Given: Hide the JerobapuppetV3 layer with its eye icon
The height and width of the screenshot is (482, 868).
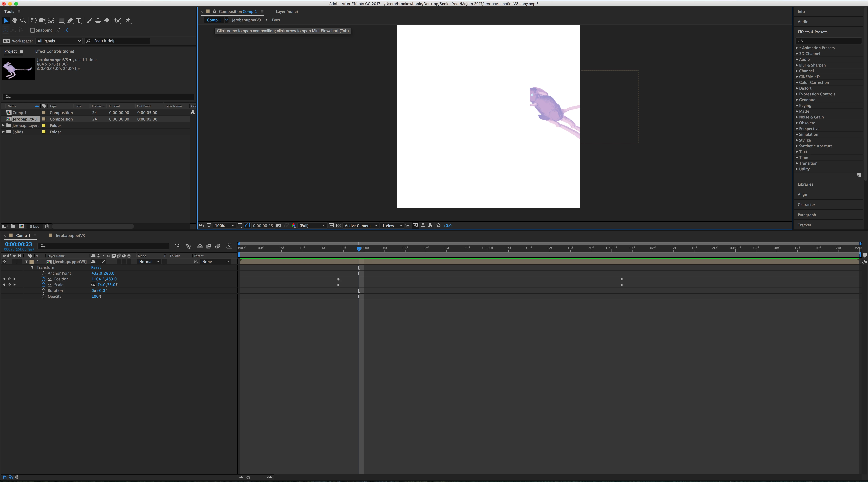Looking at the screenshot, I should (x=4, y=262).
